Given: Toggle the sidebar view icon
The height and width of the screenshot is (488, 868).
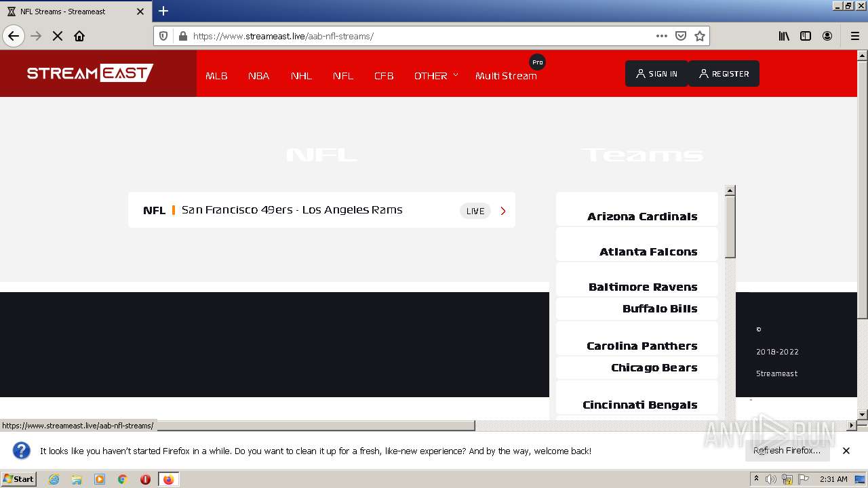Looking at the screenshot, I should (806, 36).
